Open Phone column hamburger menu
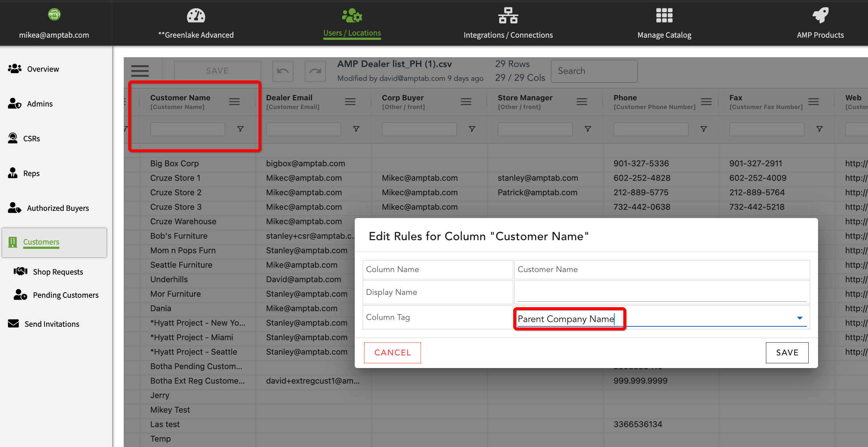 706,102
